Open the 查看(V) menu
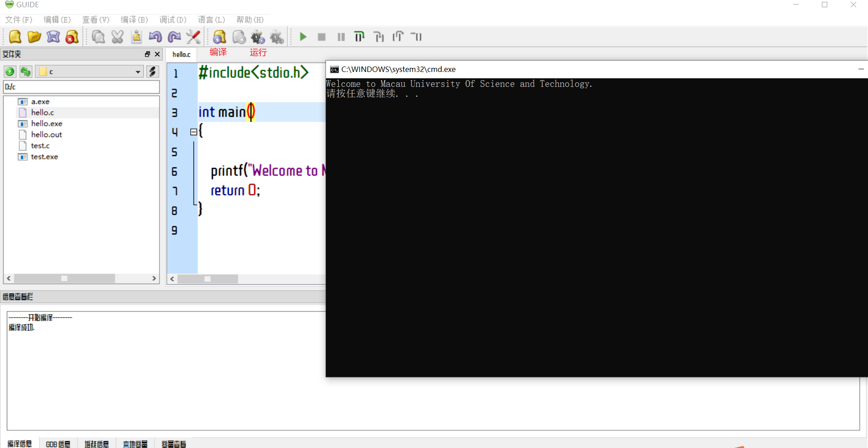This screenshot has height=448, width=868. point(96,20)
